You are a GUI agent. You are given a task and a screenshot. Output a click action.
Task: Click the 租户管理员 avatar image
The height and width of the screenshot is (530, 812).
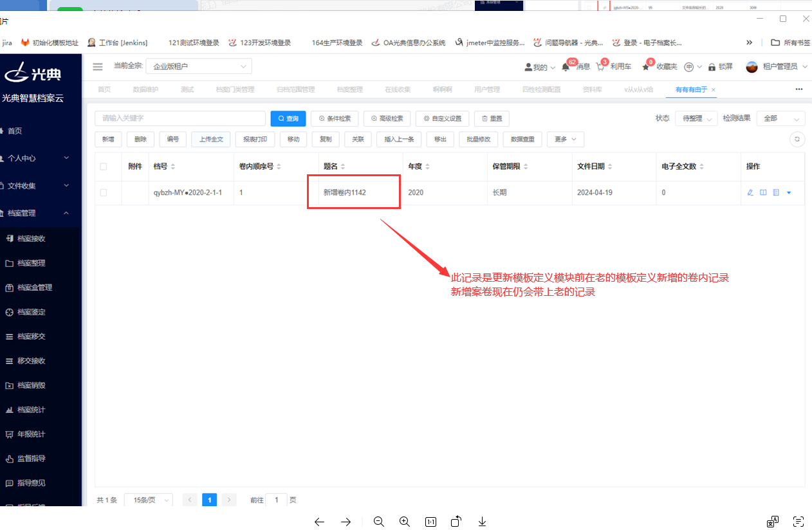[x=752, y=67]
